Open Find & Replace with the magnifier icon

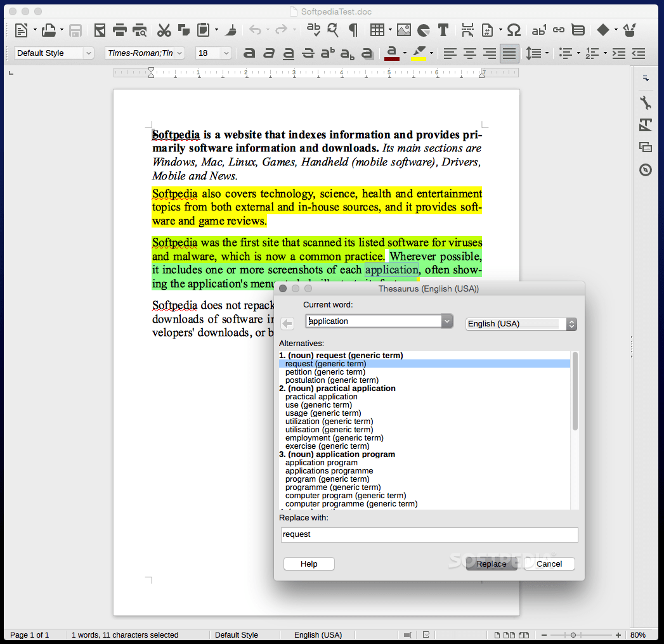click(x=333, y=30)
